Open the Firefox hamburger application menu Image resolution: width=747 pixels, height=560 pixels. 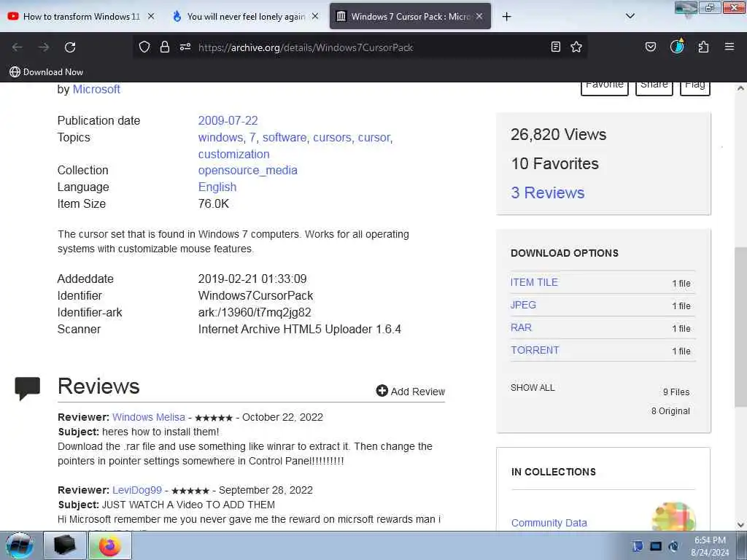click(729, 47)
